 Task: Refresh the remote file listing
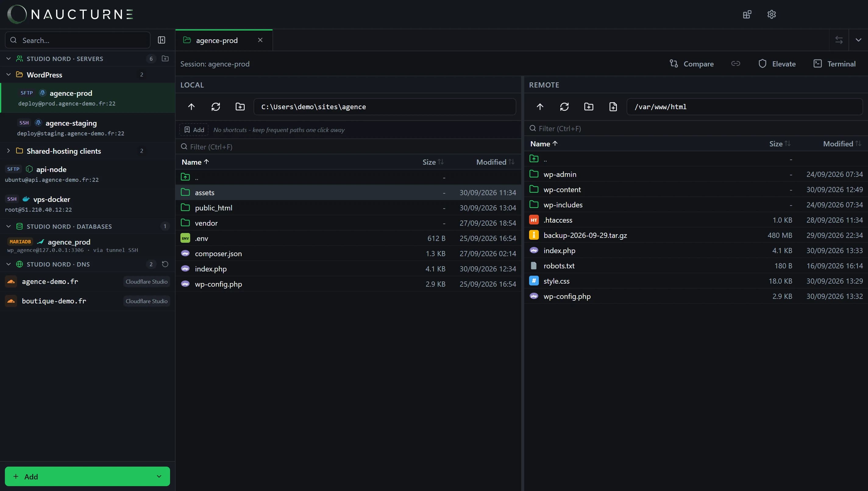pyautogui.click(x=564, y=107)
